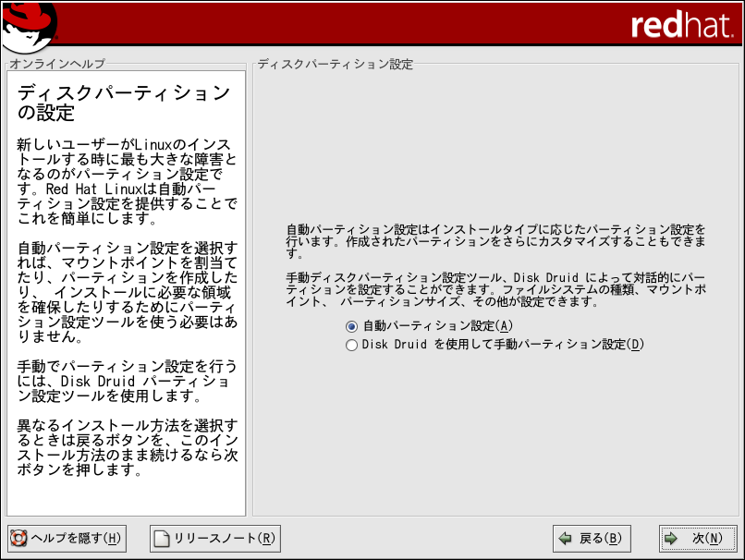The width and height of the screenshot is (745, 560).
Task: Select the 自動パーティション設定(A) radio button
Action: (x=351, y=326)
